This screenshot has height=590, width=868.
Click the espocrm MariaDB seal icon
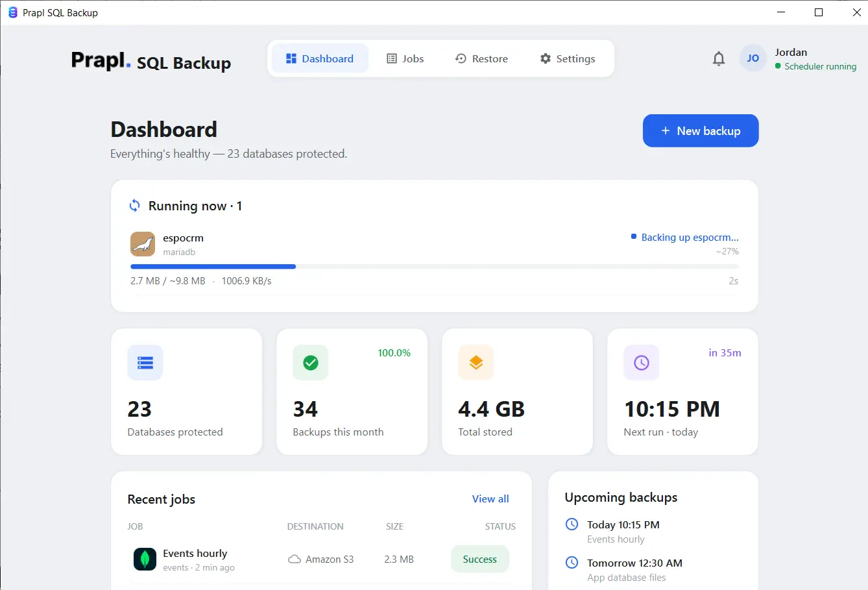pos(143,244)
